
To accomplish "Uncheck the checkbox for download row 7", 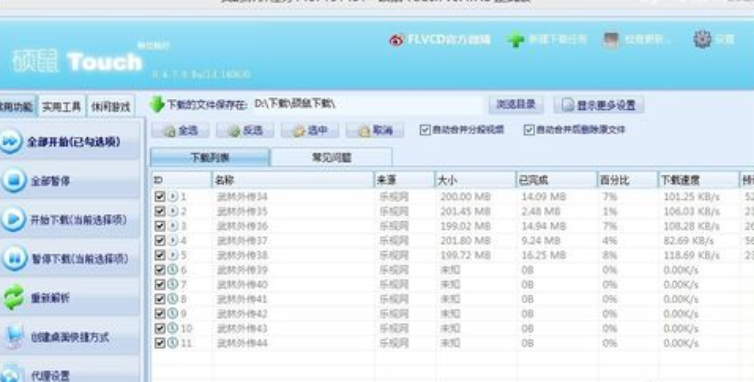I will pos(160,284).
